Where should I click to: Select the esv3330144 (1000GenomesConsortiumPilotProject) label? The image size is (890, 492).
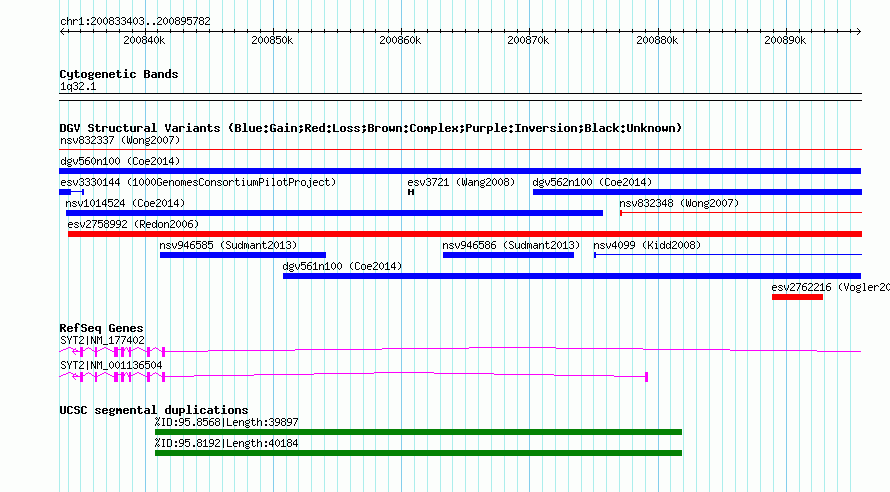click(198, 182)
